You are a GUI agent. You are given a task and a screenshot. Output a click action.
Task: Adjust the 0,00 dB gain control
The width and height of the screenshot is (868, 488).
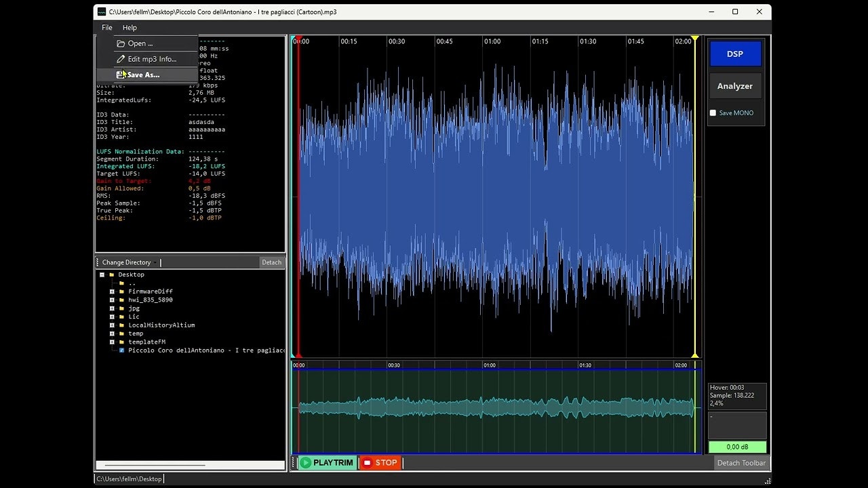pyautogui.click(x=737, y=447)
